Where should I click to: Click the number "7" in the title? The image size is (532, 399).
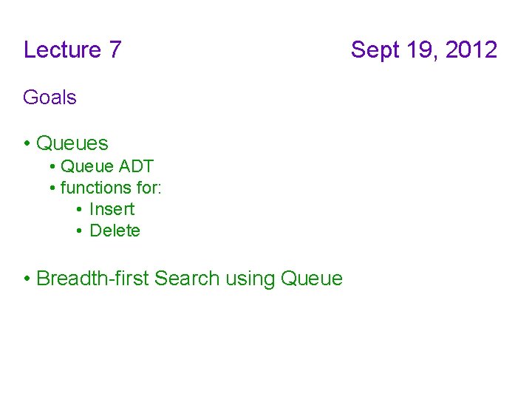(115, 50)
